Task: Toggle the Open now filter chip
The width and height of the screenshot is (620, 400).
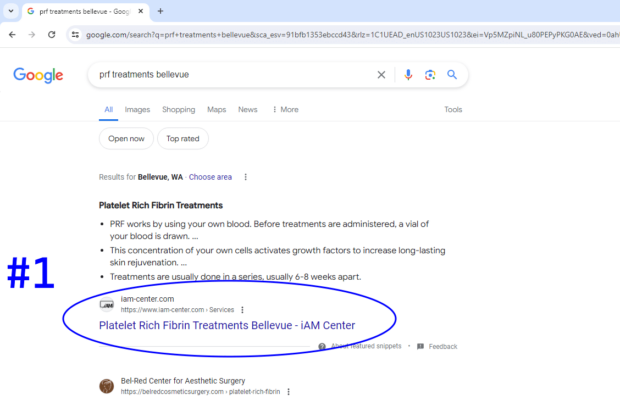Action: [x=127, y=139]
